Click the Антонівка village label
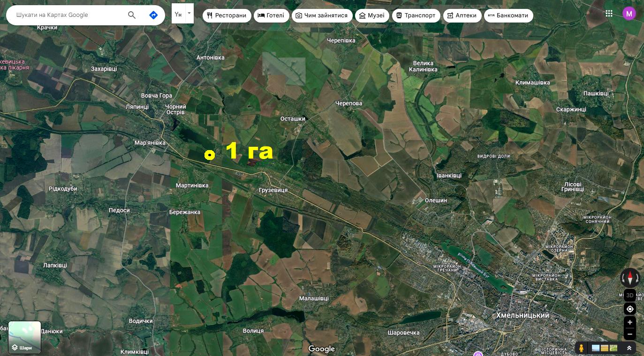 coord(211,58)
